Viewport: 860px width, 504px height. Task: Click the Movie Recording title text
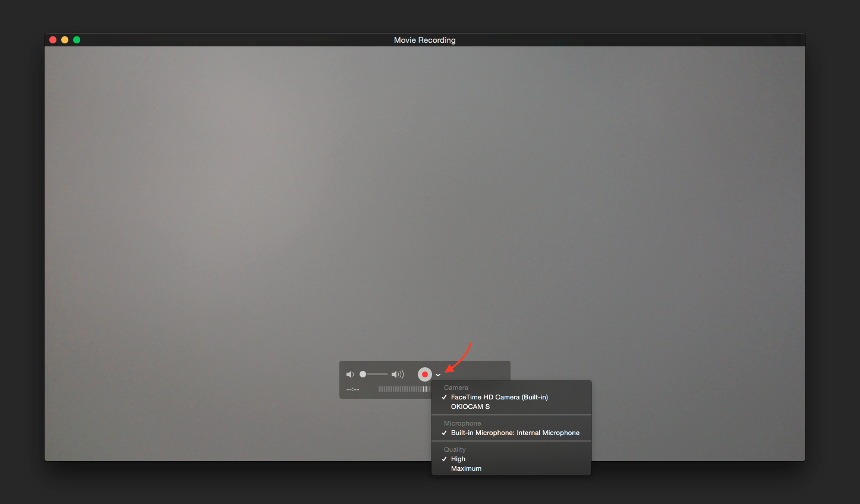[x=424, y=40]
